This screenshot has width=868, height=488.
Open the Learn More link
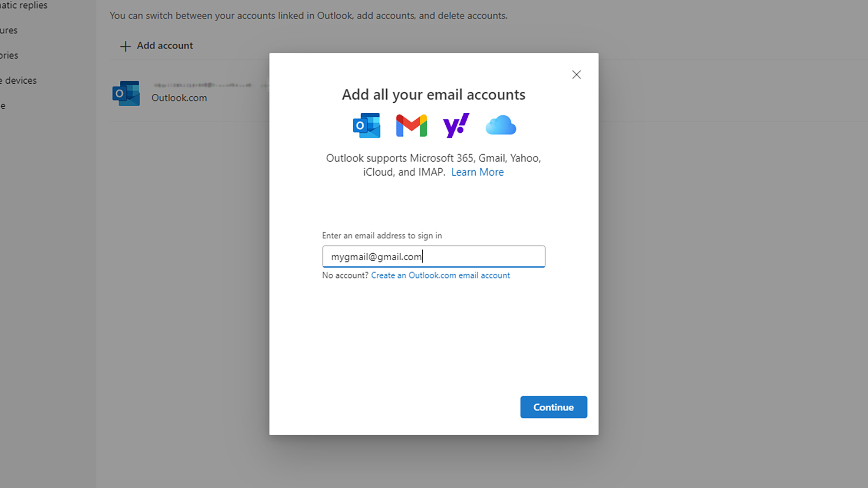pyautogui.click(x=477, y=172)
